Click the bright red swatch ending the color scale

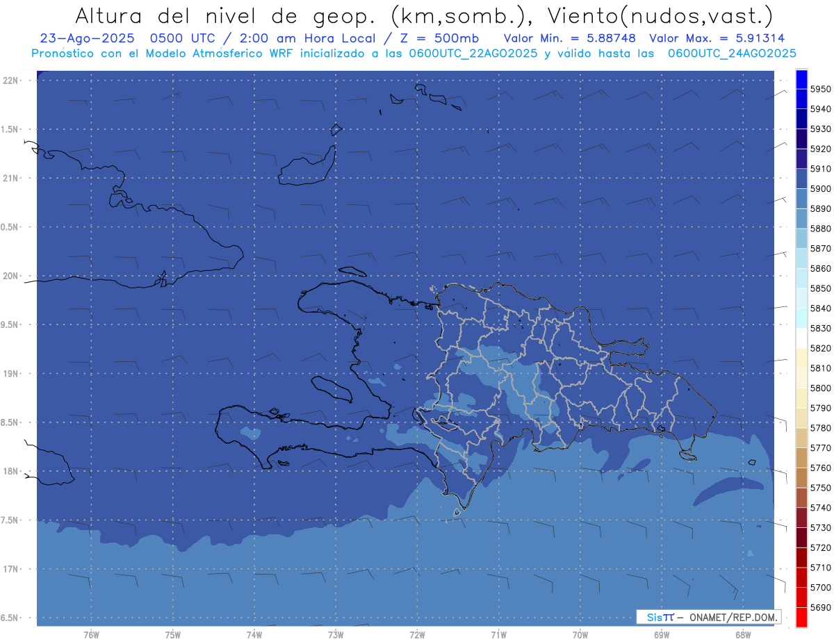tap(801, 617)
